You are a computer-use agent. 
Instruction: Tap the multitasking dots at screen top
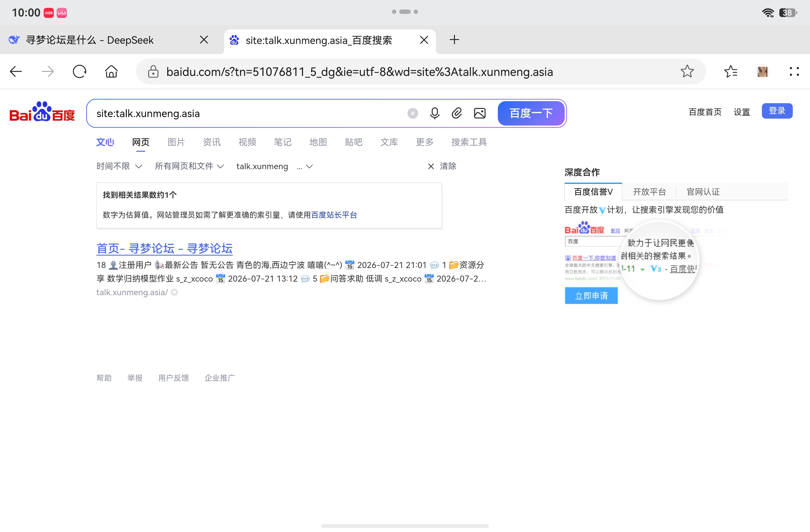[405, 12]
